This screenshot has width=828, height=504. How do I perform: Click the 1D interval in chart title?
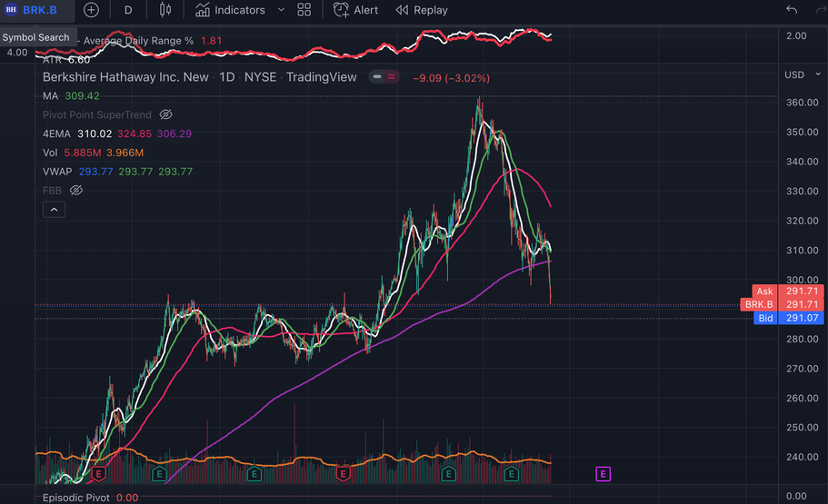tap(227, 77)
